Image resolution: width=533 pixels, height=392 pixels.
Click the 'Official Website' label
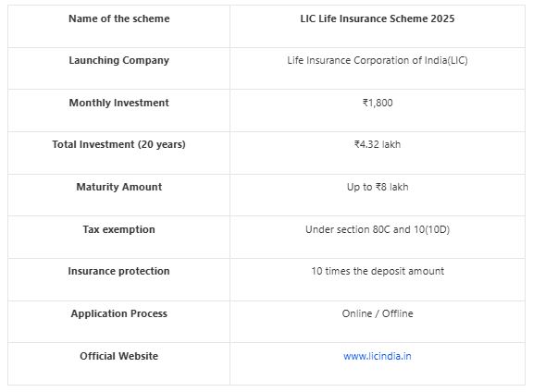[119, 356]
